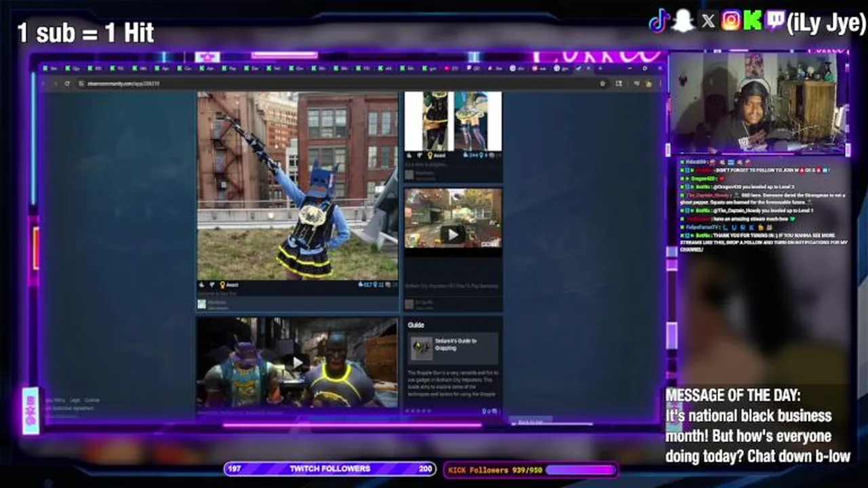Click the thumbs-down icon under the costume collage

[419, 155]
